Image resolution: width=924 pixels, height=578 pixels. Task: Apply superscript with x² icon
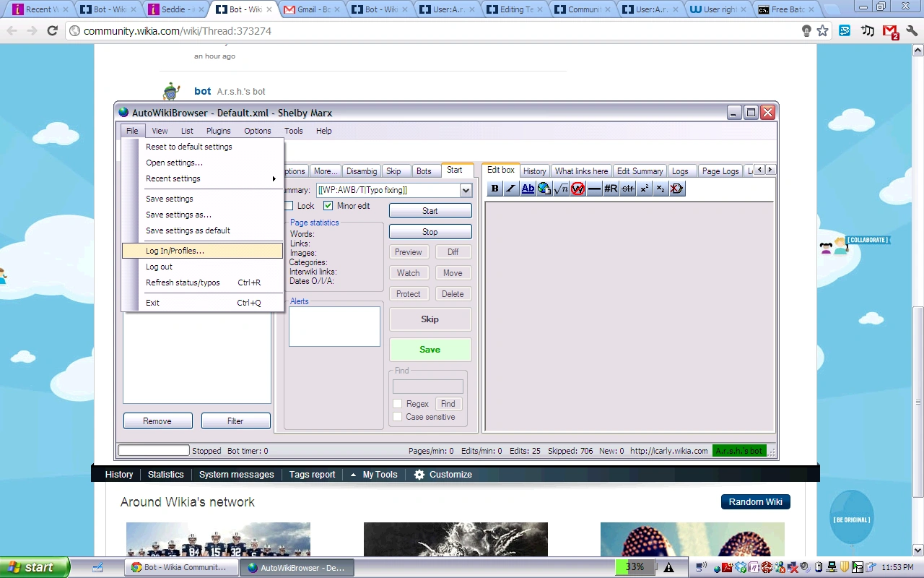click(644, 189)
